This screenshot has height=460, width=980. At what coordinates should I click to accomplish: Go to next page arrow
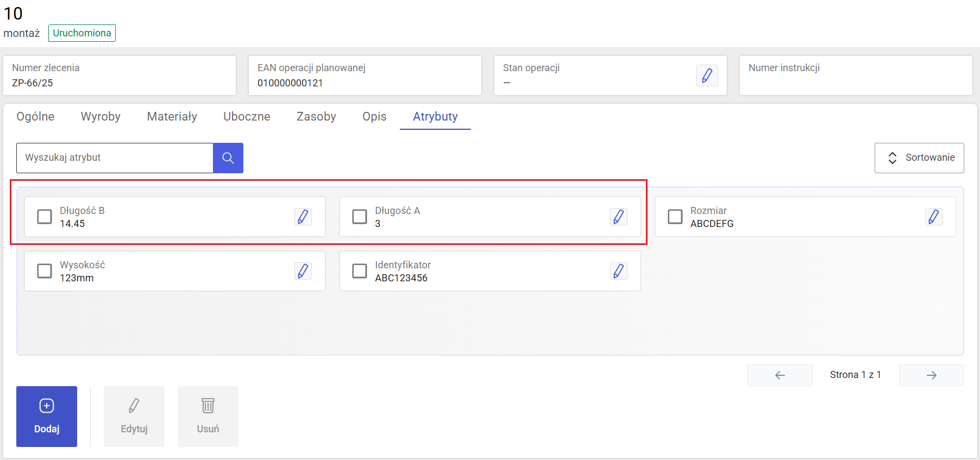point(931,375)
